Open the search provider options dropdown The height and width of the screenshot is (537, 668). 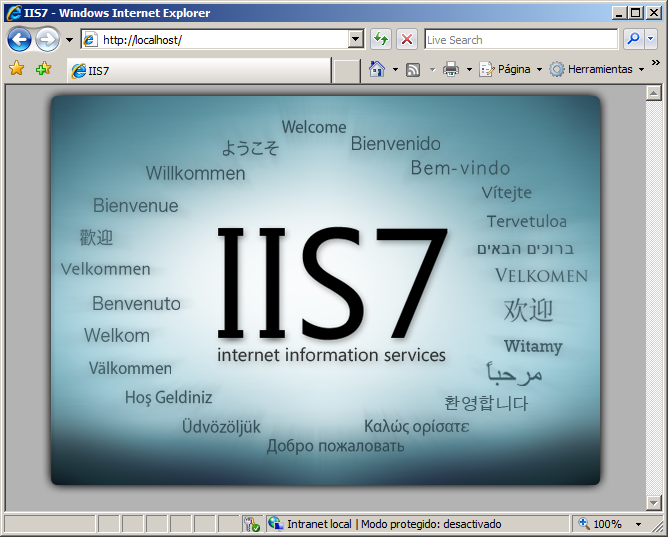(x=651, y=39)
